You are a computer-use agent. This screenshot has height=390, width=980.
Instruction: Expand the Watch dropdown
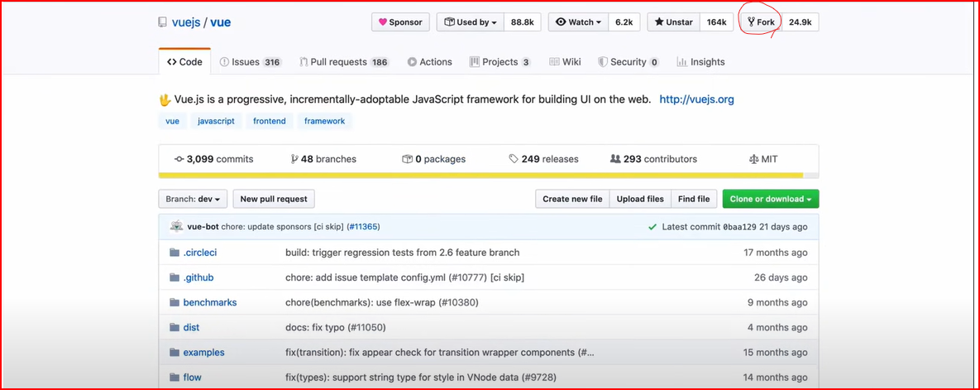pos(578,22)
